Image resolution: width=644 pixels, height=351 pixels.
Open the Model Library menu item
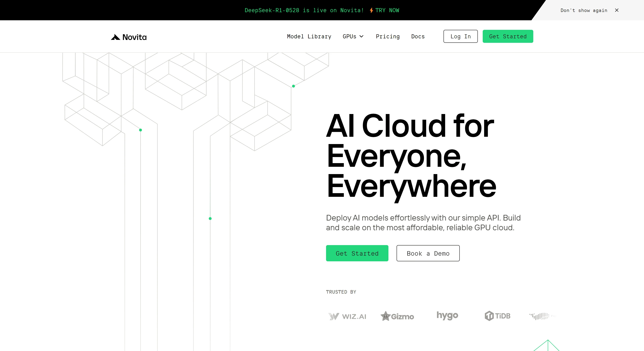309,37
